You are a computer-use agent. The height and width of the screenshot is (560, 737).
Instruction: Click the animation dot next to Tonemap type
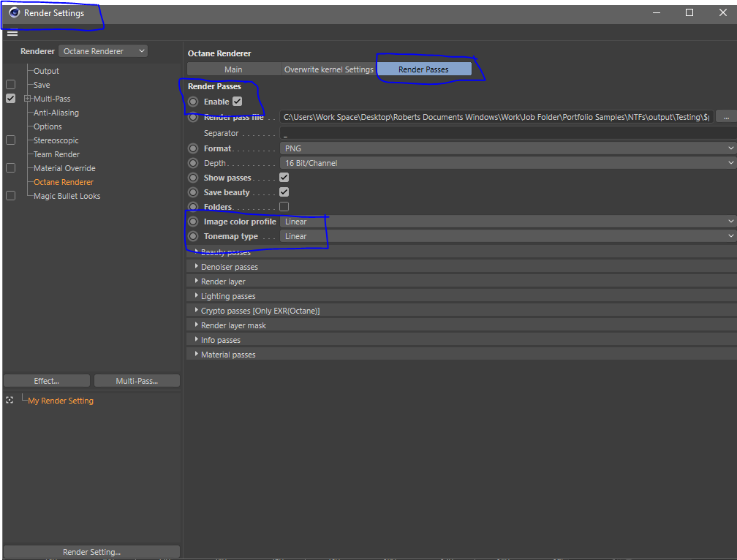193,236
